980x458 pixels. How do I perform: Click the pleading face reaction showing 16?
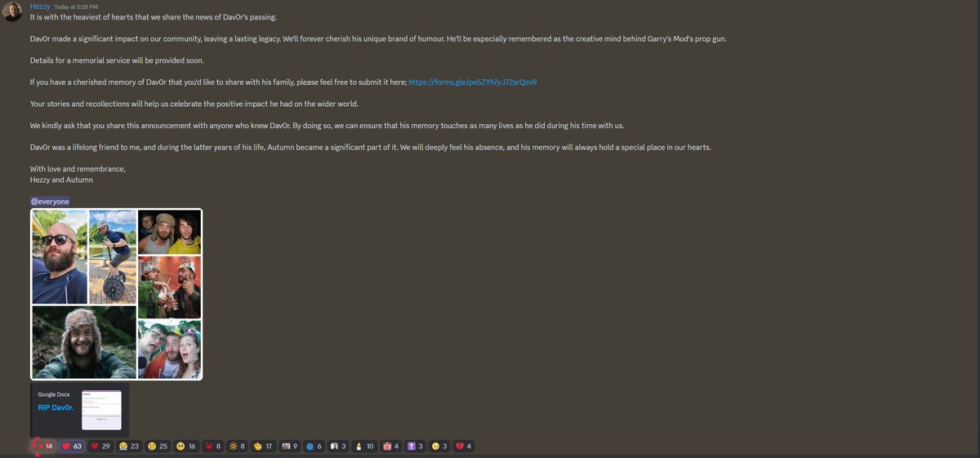click(x=187, y=447)
